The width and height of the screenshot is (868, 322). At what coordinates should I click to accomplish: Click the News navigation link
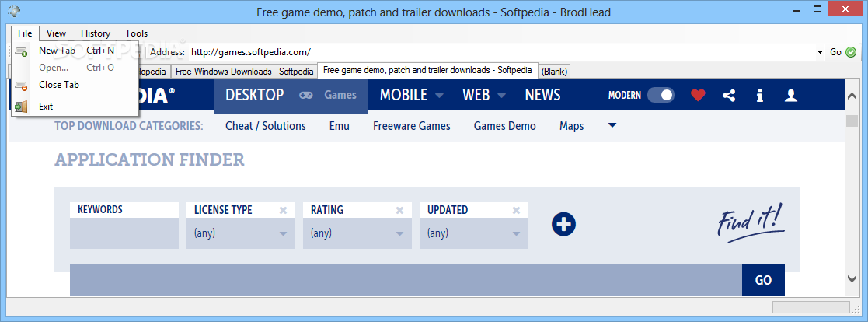pos(542,96)
